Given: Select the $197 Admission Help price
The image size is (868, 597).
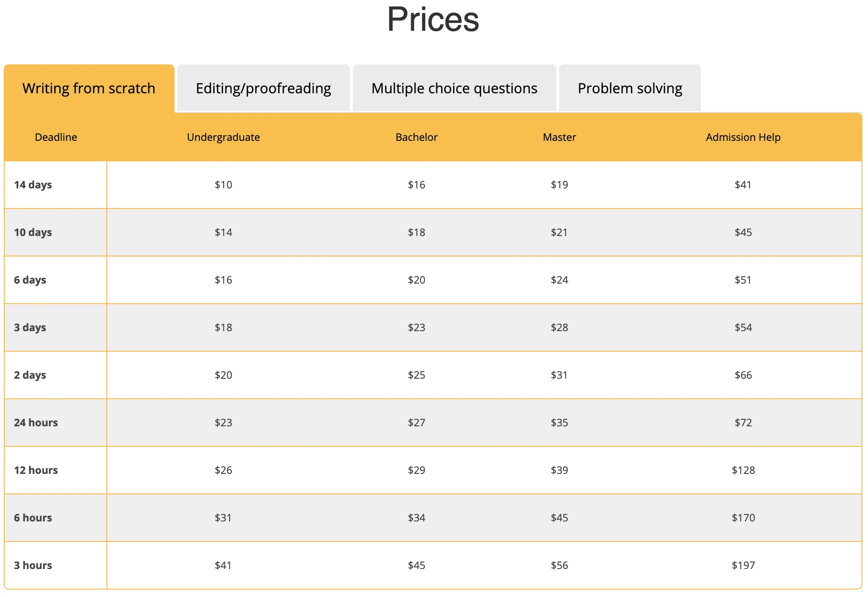Looking at the screenshot, I should pyautogui.click(x=744, y=565).
